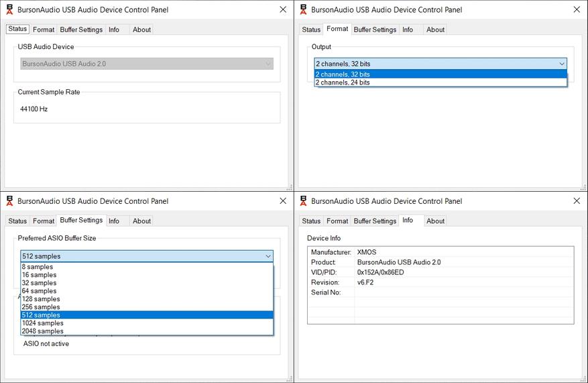Open About tab in the Info window
This screenshot has width=588, height=383.
pyautogui.click(x=435, y=221)
